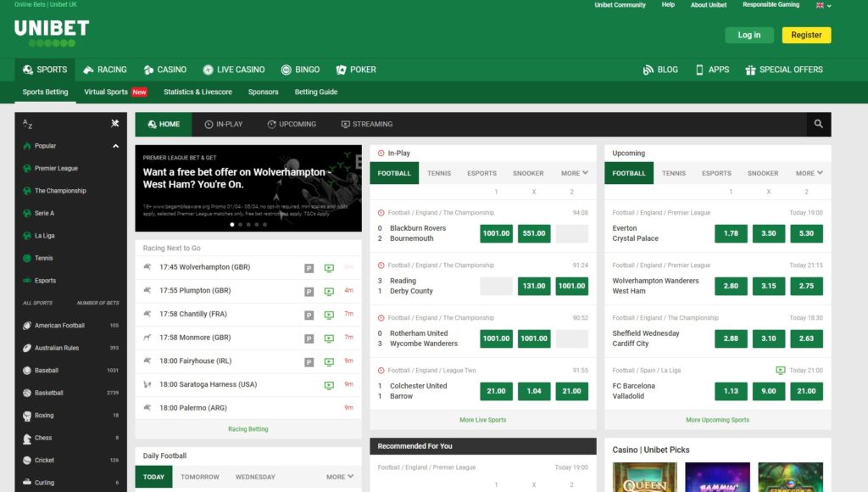Open stream icon for Fairyhouse 18:00 race
868x492 pixels.
[x=329, y=362]
